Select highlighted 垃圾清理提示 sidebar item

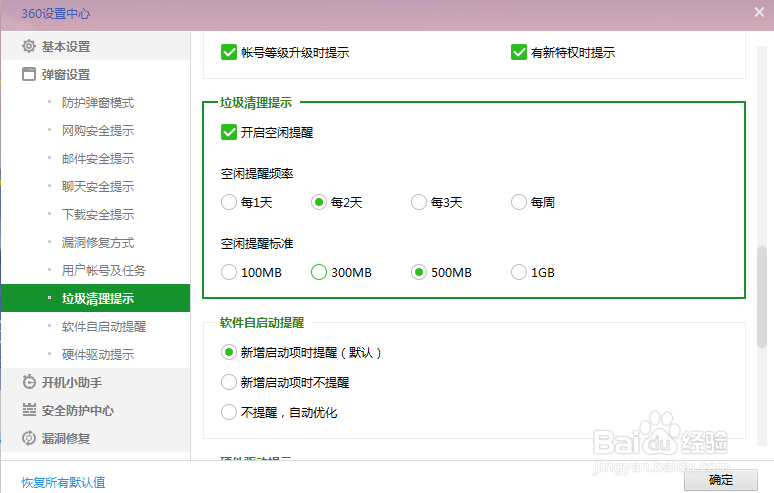[x=96, y=298]
